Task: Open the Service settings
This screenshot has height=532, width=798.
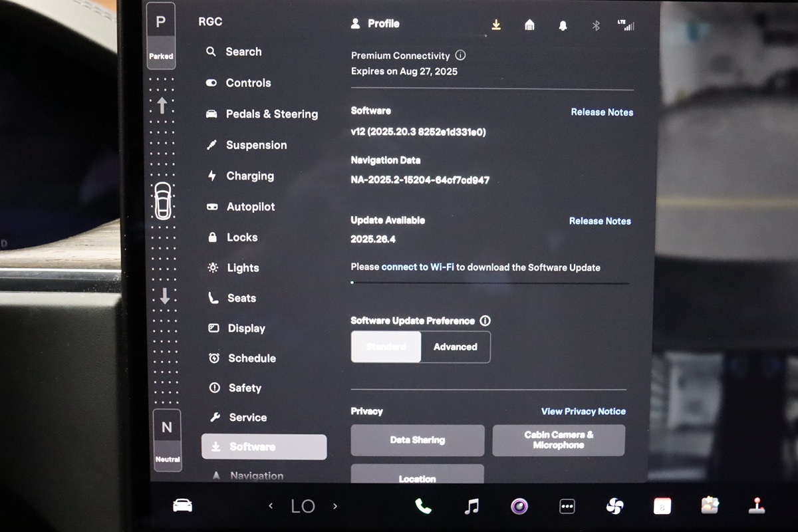Action: [238, 418]
